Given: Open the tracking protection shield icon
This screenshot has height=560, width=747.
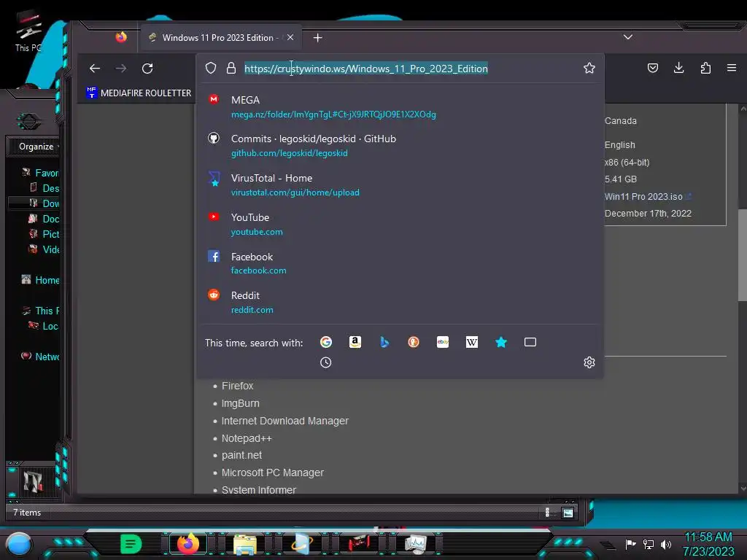Looking at the screenshot, I should tap(211, 68).
